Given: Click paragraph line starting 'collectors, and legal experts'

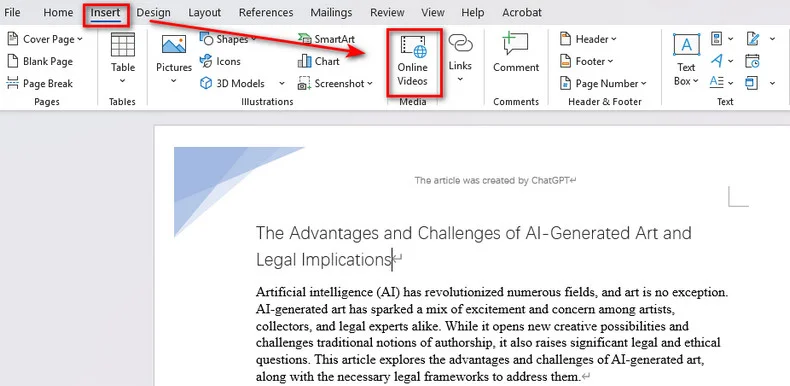Looking at the screenshot, I should 472,326.
